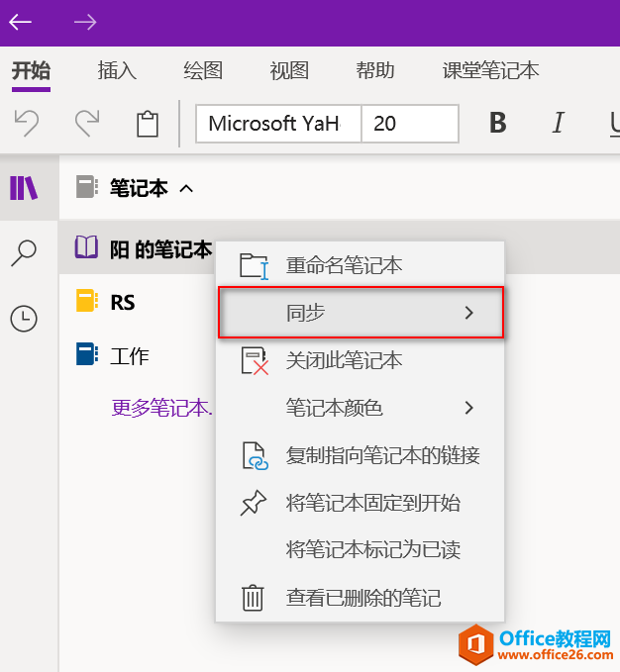Switch to the 绘图 tab
The height and width of the screenshot is (672, 620).
pos(203,70)
